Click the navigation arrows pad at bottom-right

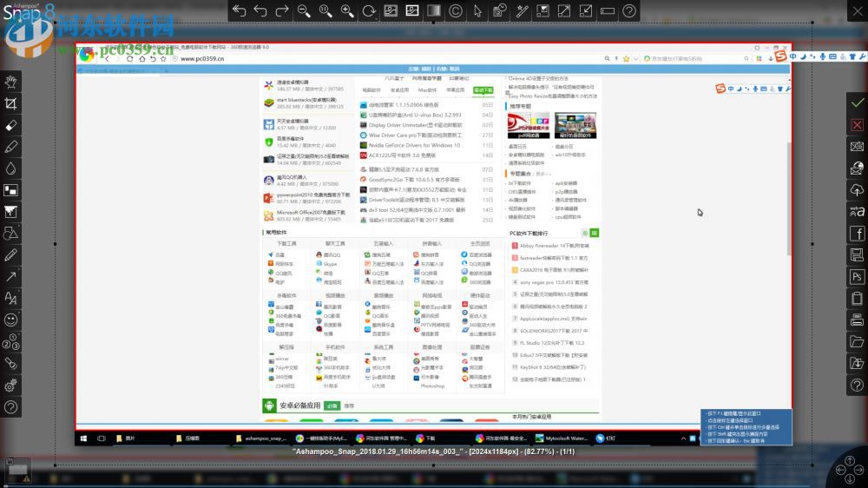click(x=850, y=470)
